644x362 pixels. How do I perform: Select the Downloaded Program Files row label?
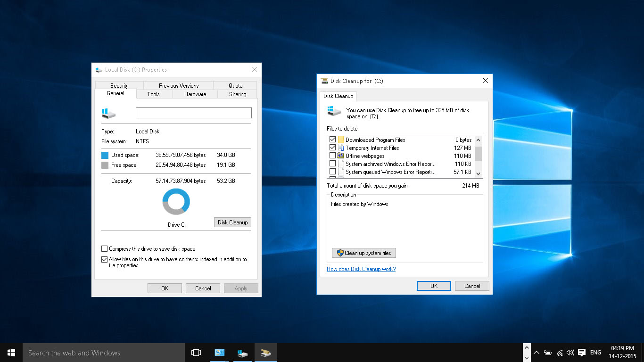(375, 140)
